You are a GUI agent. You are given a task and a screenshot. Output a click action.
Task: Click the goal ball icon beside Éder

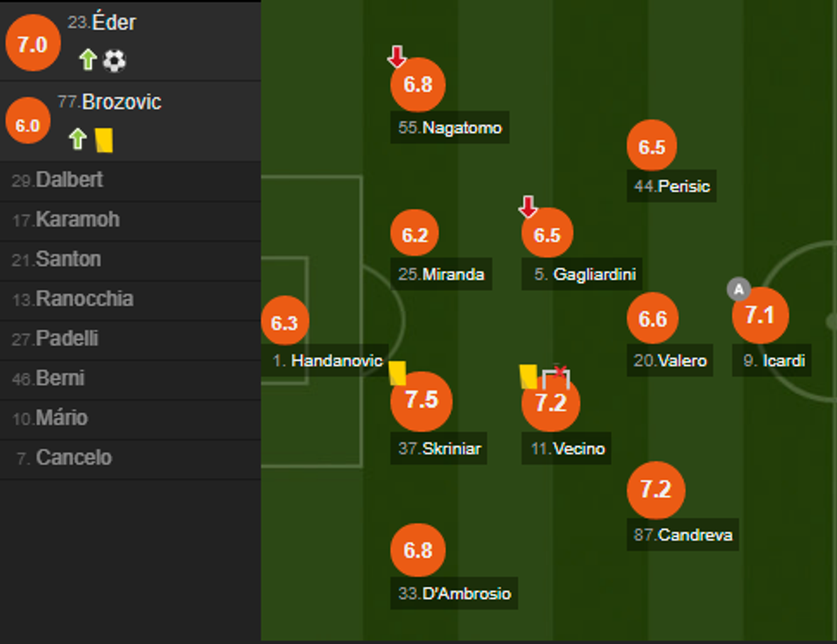(x=114, y=60)
